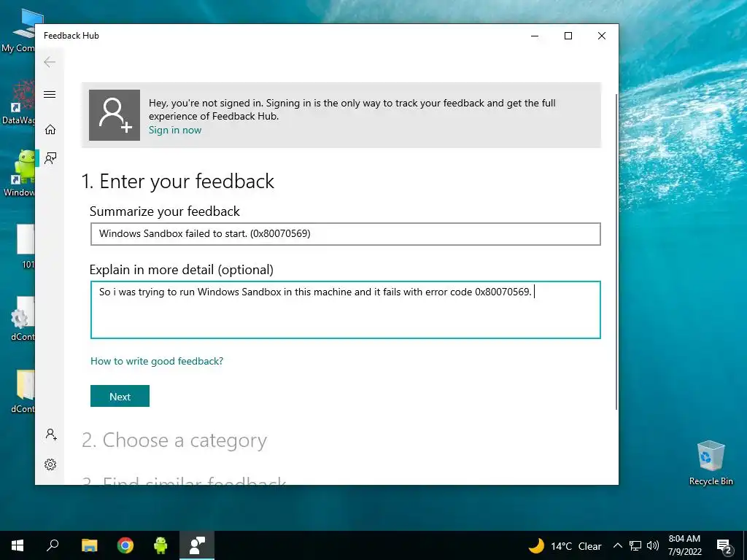Screen dimensions: 747x560
Task: Click the add account icon in sidebar
Action: 51,435
